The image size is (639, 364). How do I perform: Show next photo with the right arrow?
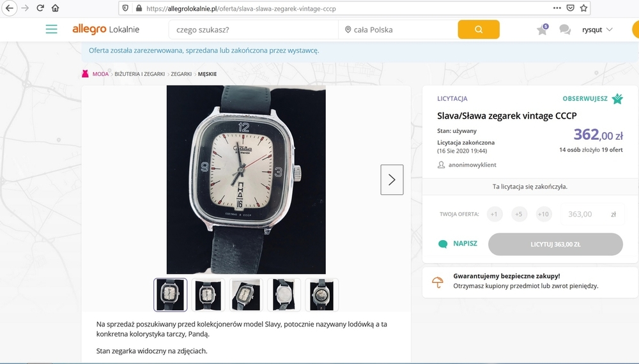point(392,179)
